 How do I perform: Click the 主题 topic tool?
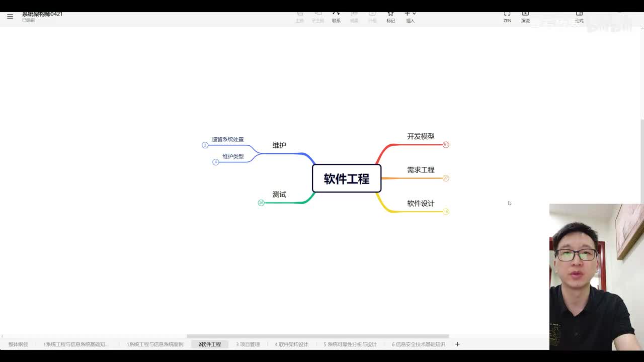point(300,17)
